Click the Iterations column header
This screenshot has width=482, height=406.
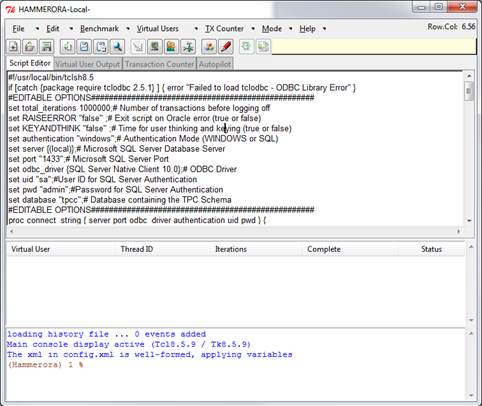(231, 249)
